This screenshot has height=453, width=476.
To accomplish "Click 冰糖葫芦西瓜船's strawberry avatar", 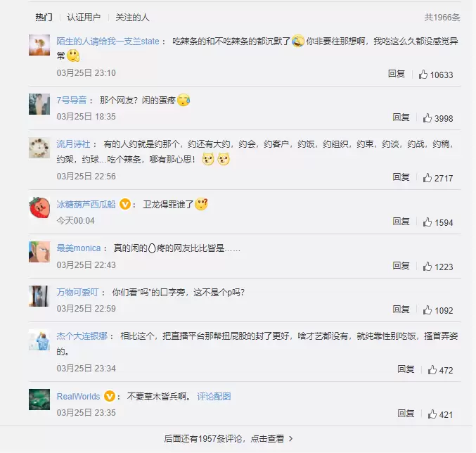I will [39, 208].
